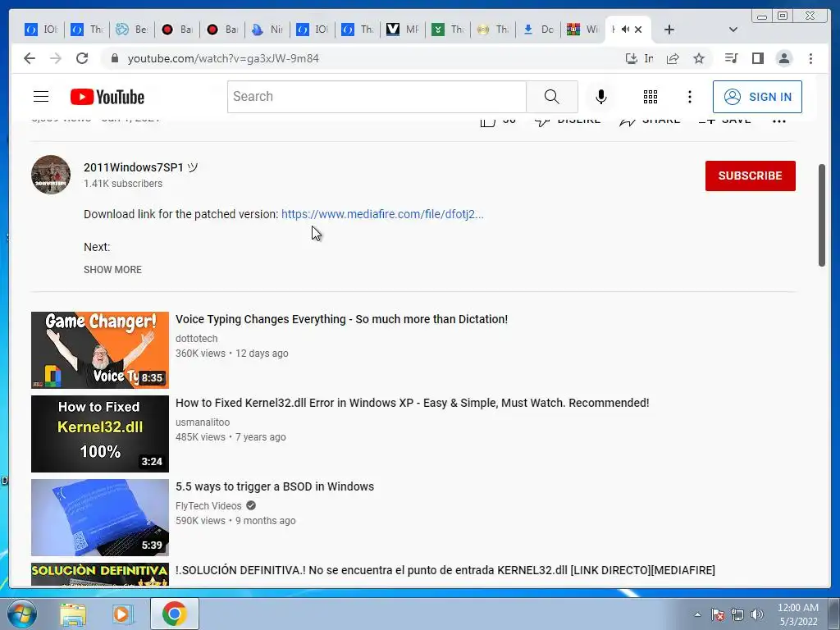Click the install app icon in address bar
The image size is (840, 630).
coord(632,58)
